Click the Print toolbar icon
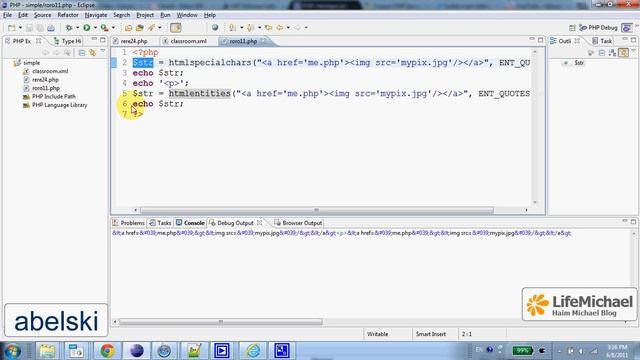Viewport: 640px width, 360px height. 51,28
